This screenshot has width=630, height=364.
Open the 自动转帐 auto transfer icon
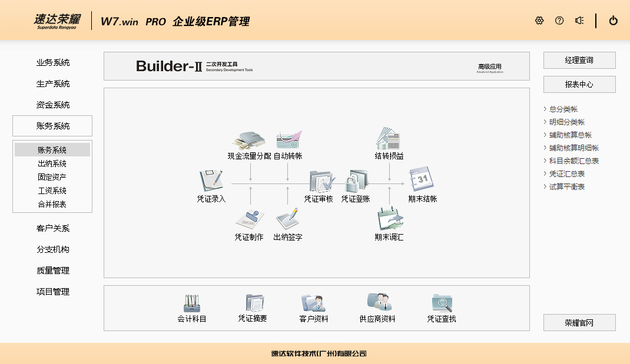288,139
